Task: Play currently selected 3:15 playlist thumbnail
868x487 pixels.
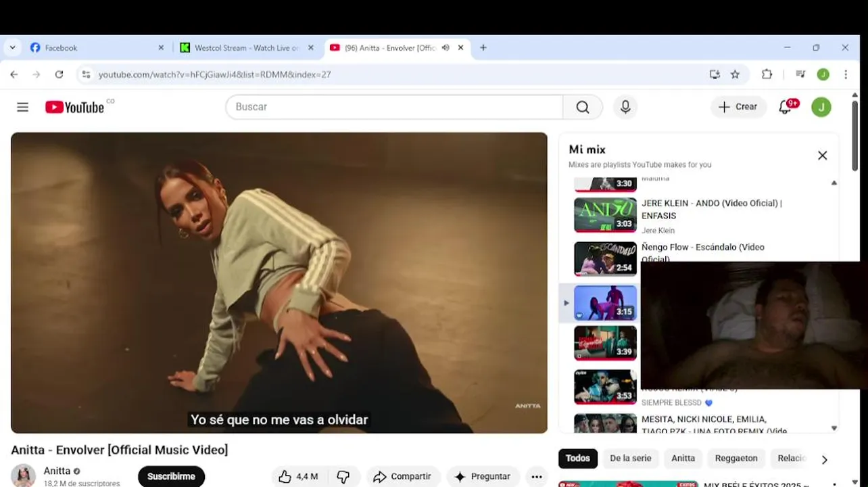Action: coord(605,302)
